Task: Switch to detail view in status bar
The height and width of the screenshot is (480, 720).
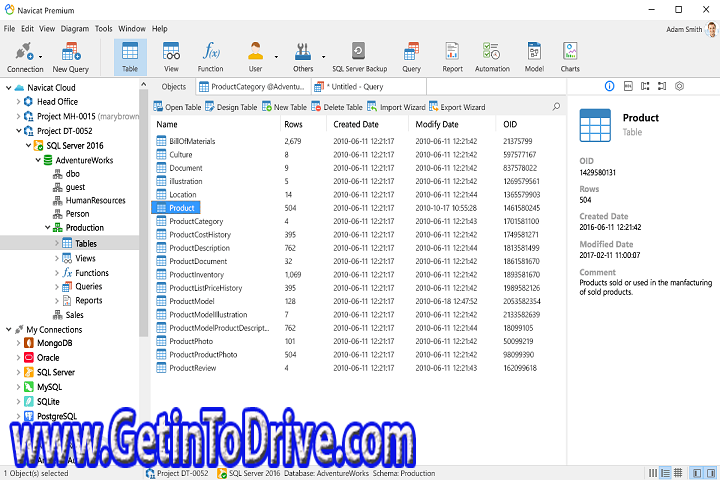Action: tap(665, 473)
